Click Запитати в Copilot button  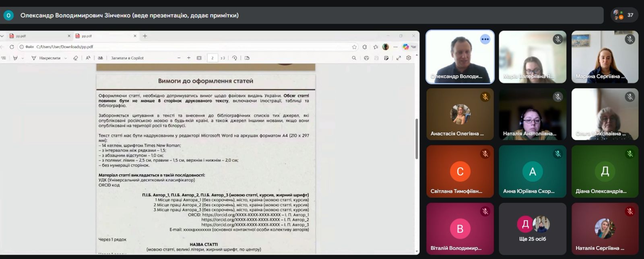coord(127,58)
